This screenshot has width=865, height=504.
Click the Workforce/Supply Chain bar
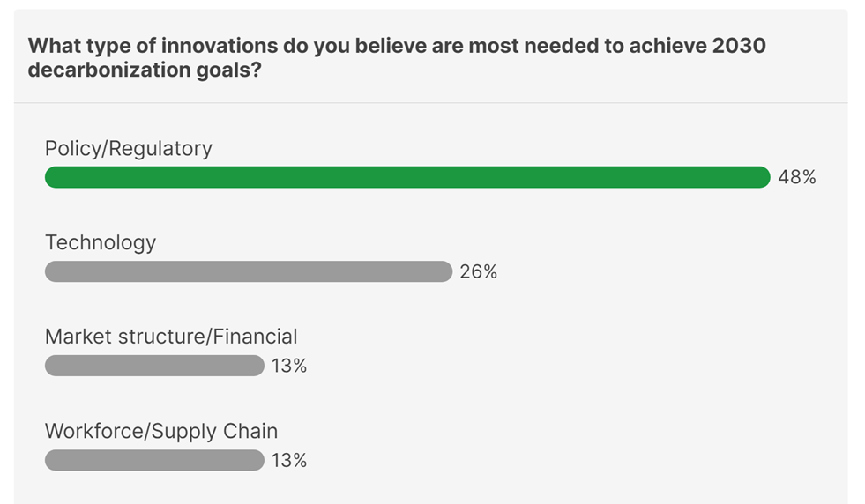[154, 460]
